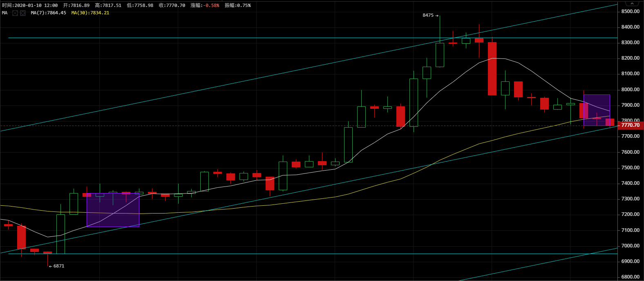Click the 8200.00 price axis label
644x281 pixels.
click(631, 58)
